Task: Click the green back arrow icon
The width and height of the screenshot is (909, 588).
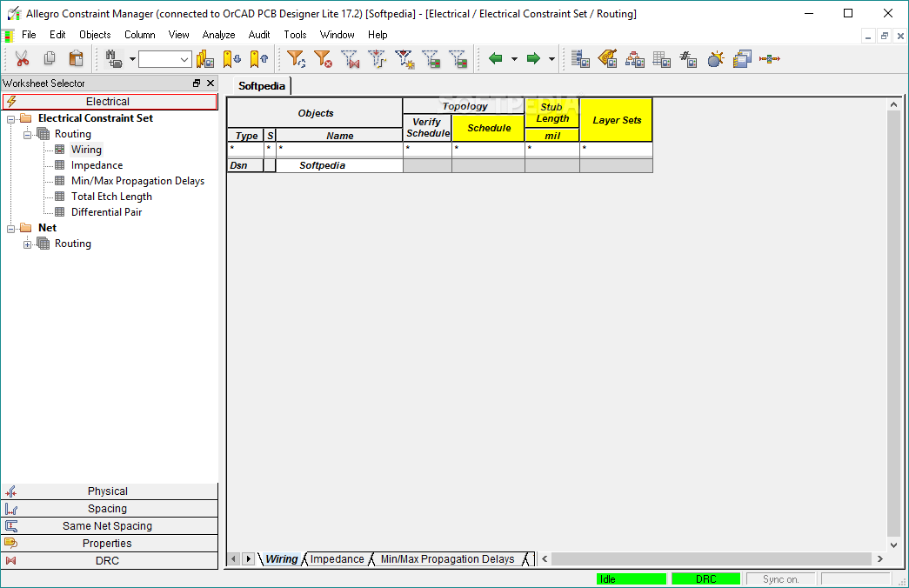Action: [494, 58]
